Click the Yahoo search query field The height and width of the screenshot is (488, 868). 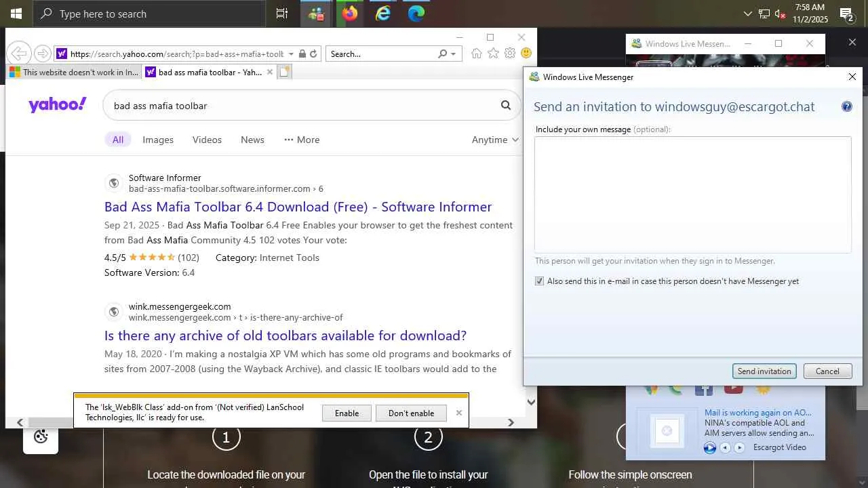302,106
